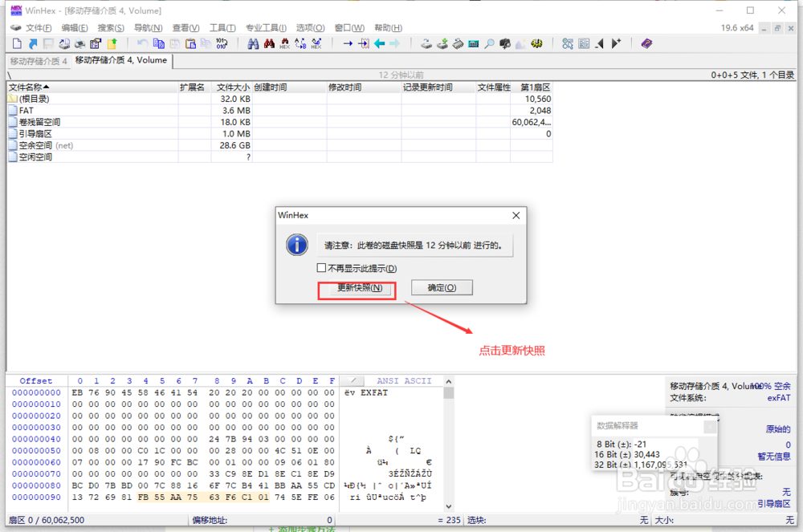Viewport: 803px width, 532px height.
Task: Open the 搜索(S) menu
Action: click(111, 27)
